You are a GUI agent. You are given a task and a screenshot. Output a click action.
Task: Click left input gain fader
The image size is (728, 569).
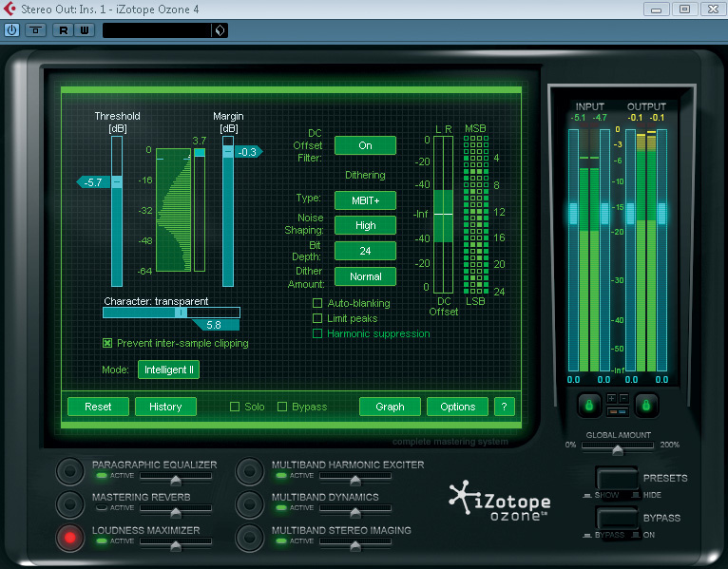pyautogui.click(x=573, y=214)
